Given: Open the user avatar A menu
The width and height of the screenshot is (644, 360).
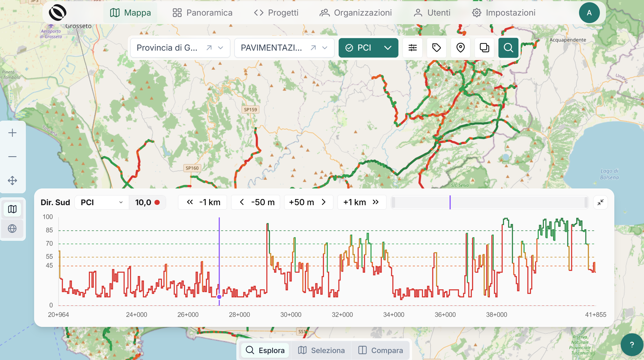Looking at the screenshot, I should (589, 13).
